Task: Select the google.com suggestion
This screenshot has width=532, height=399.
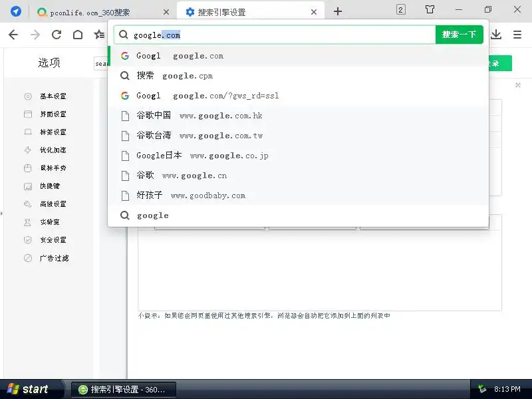Action: click(298, 56)
